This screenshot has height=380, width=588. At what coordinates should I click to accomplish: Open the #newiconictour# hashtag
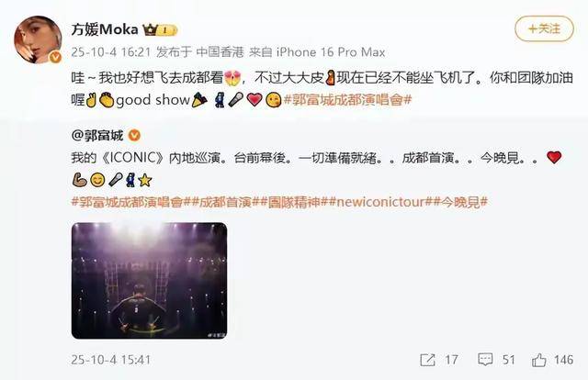point(380,202)
